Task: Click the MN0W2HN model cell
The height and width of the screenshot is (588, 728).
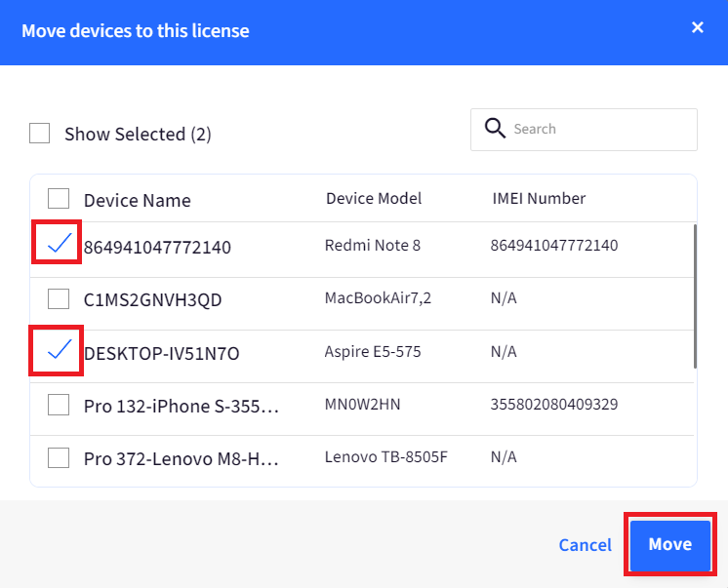Action: pos(363,405)
